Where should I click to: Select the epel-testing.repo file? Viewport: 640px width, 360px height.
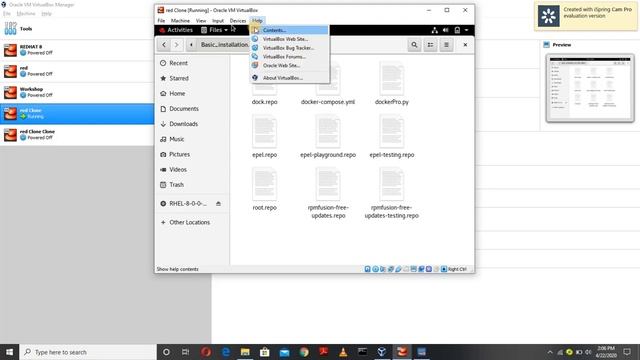pos(391,137)
